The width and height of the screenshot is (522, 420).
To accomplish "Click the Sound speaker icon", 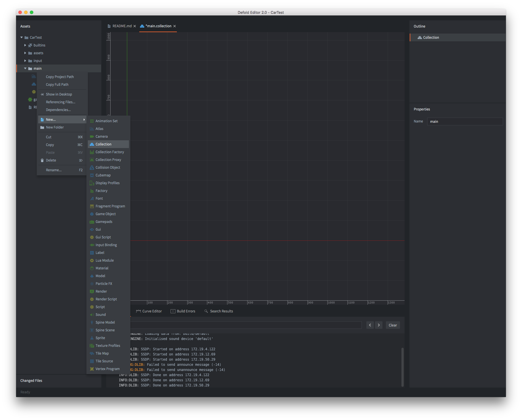I will 92,315.
